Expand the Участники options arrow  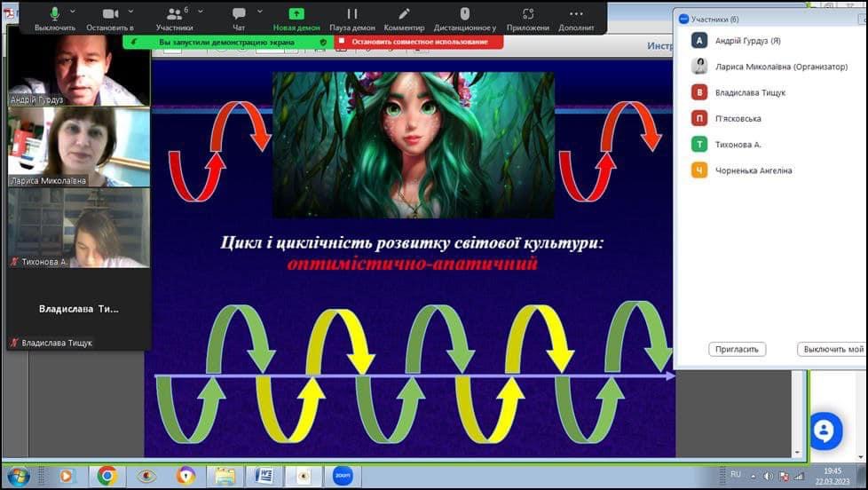(x=201, y=11)
